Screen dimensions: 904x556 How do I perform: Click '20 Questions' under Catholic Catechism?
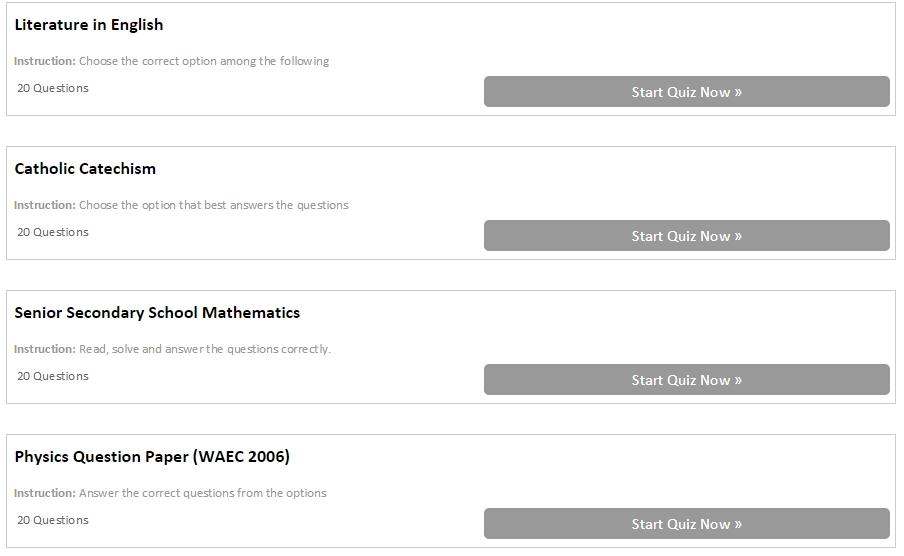coord(53,232)
